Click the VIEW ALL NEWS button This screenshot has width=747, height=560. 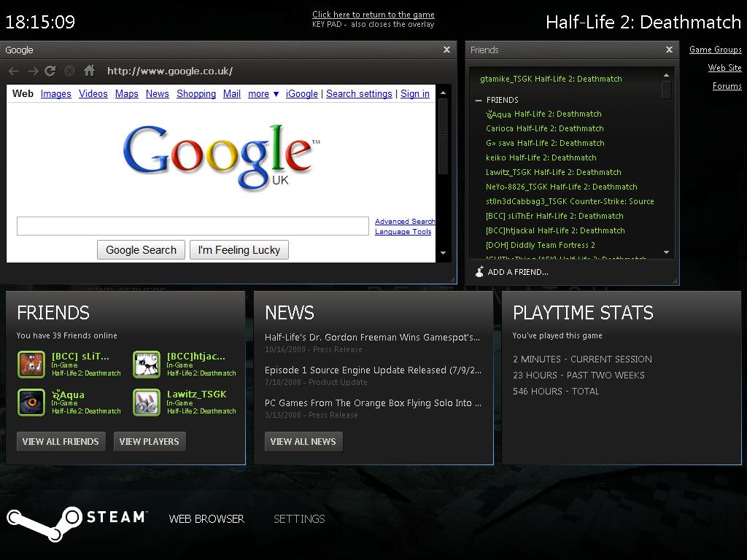pyautogui.click(x=303, y=441)
